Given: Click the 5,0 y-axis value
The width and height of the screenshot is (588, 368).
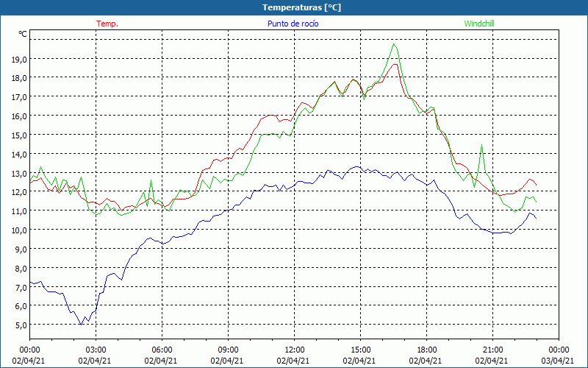Looking at the screenshot, I should pyautogui.click(x=21, y=325).
